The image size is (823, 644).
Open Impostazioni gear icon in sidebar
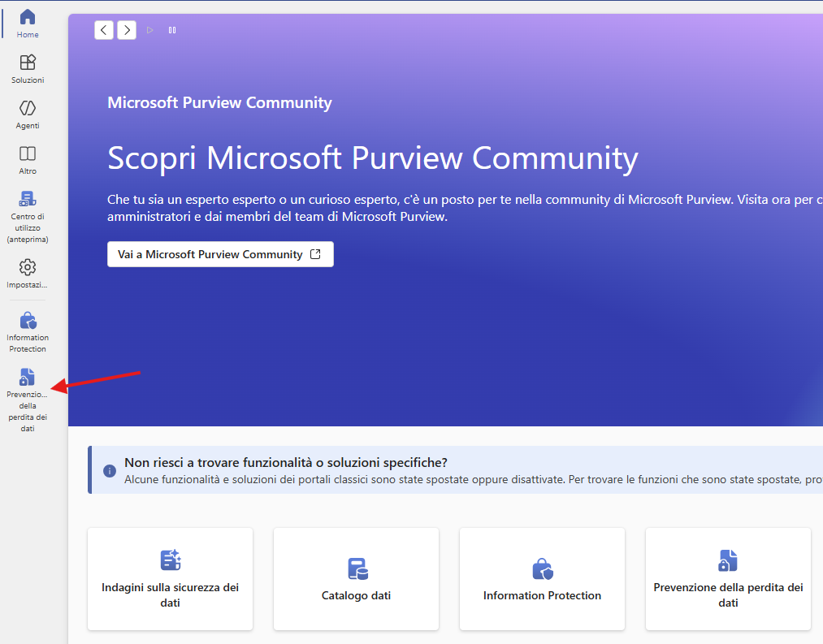coord(28,274)
